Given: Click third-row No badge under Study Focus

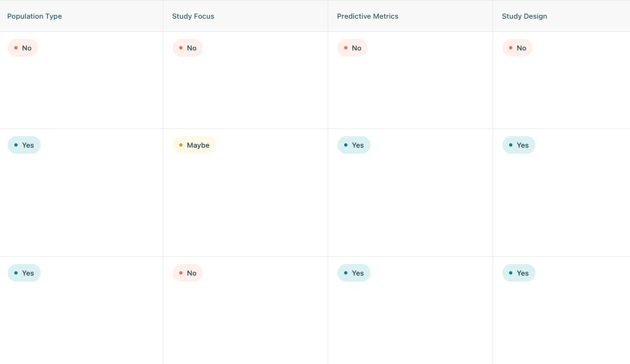Looking at the screenshot, I should (x=187, y=273).
